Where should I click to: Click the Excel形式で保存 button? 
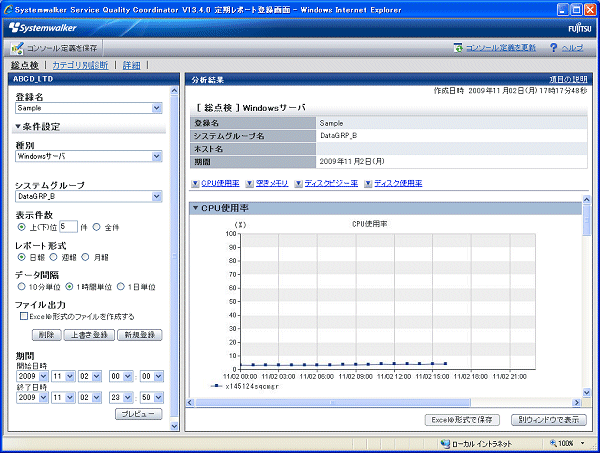point(462,420)
